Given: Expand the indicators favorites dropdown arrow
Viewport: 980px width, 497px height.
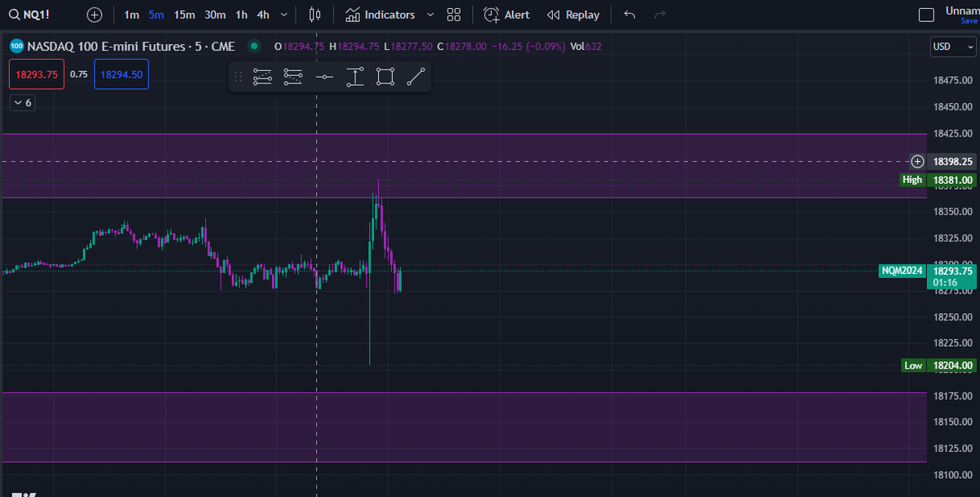Looking at the screenshot, I should coord(430,15).
